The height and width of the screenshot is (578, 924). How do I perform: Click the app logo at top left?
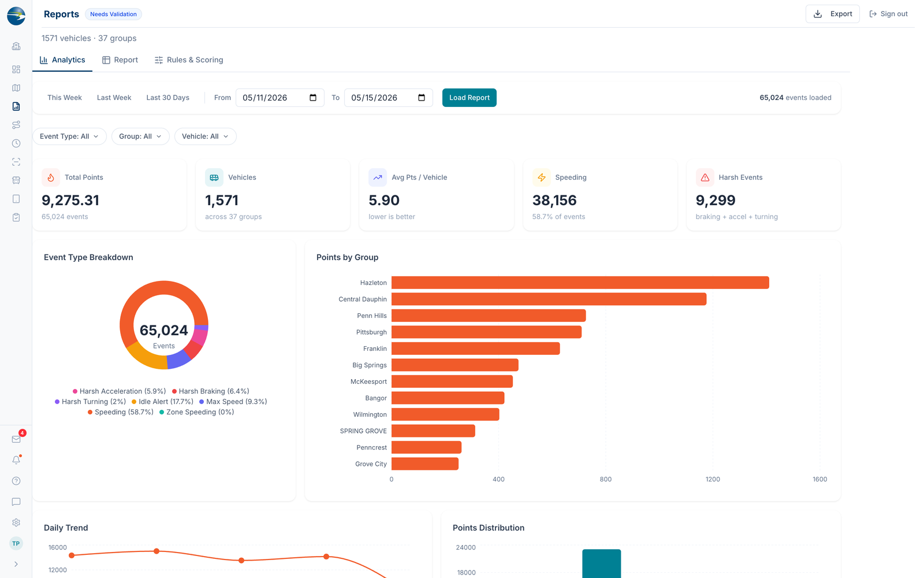click(x=16, y=16)
